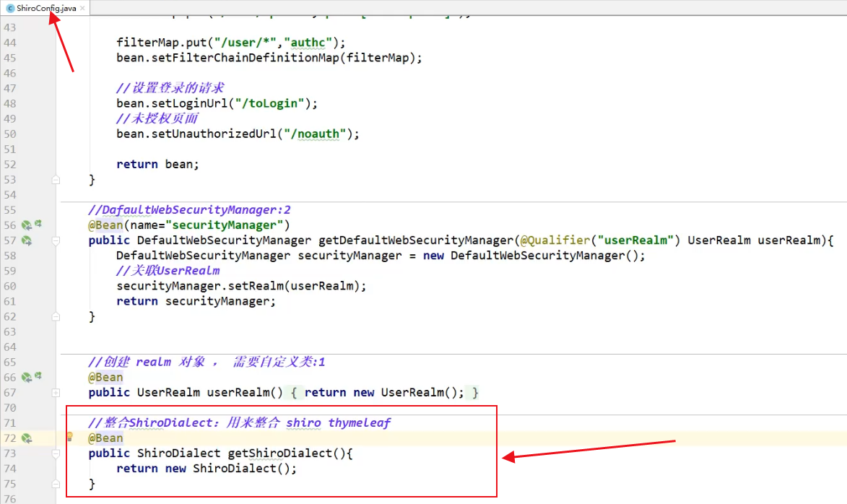Click setFilterChainDefinitionMap on line 45
Image resolution: width=847 pixels, height=504 pixels.
(x=245, y=58)
